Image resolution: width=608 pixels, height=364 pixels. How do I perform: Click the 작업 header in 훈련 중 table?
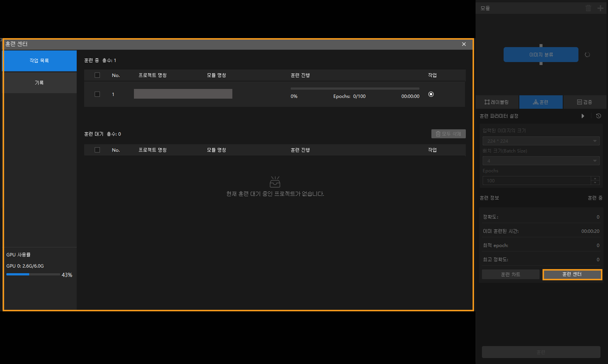point(433,75)
